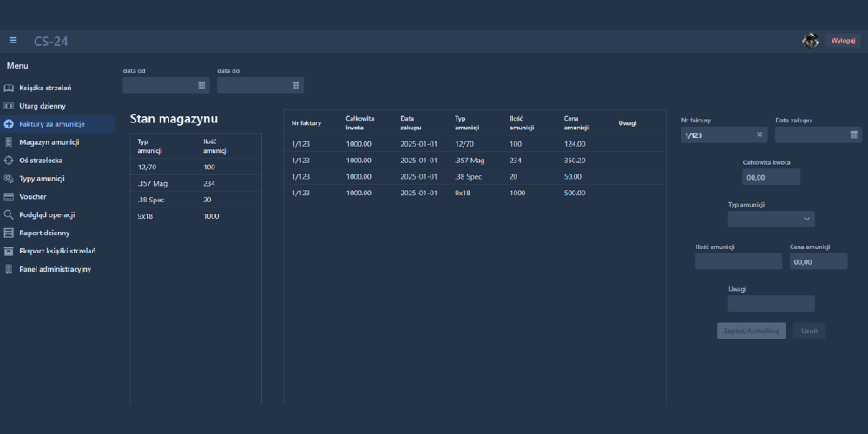Click the Książka strzelań book icon
Screen dimensions: 868x434
tap(9, 88)
